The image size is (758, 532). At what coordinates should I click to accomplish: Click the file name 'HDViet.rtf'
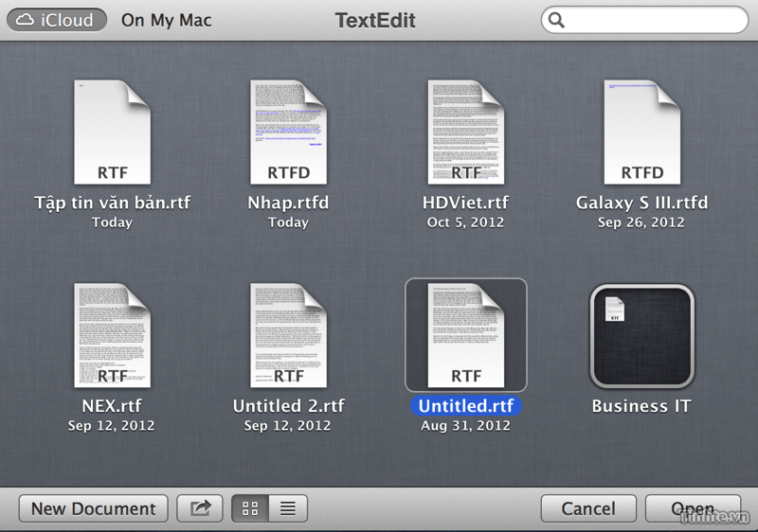tap(465, 203)
